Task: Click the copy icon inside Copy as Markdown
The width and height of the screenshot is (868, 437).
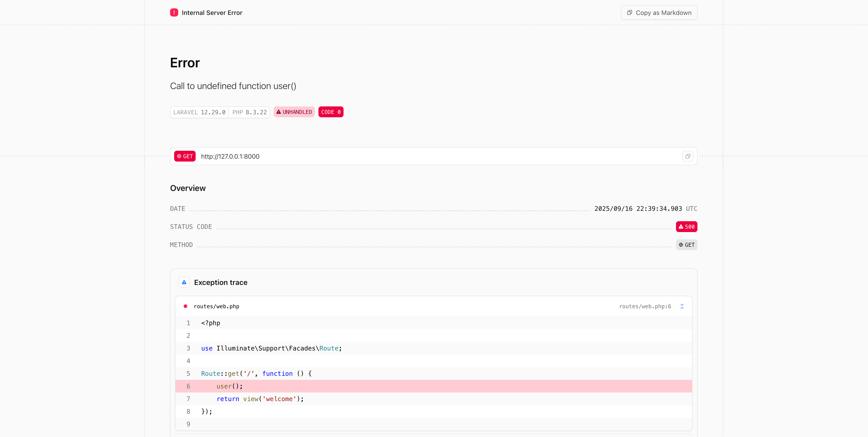Action: [x=630, y=12]
